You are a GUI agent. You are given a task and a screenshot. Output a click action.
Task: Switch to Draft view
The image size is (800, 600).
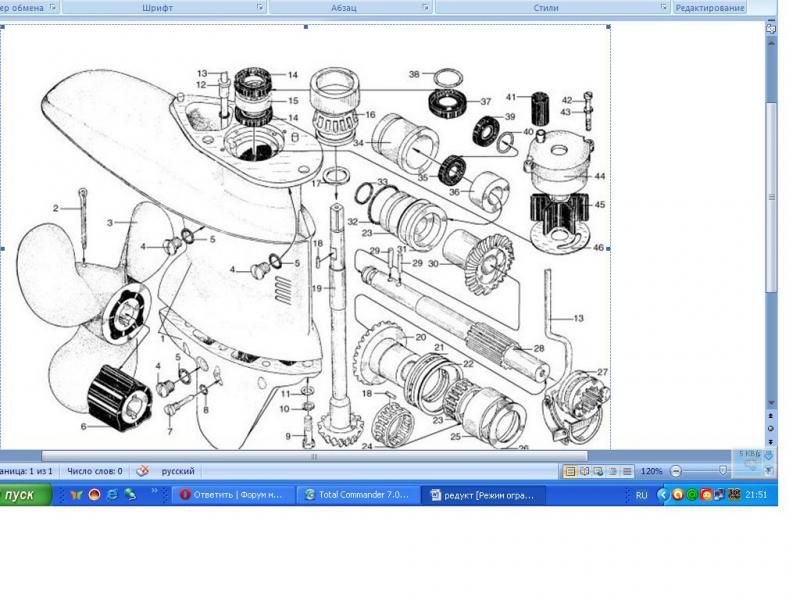(x=624, y=471)
